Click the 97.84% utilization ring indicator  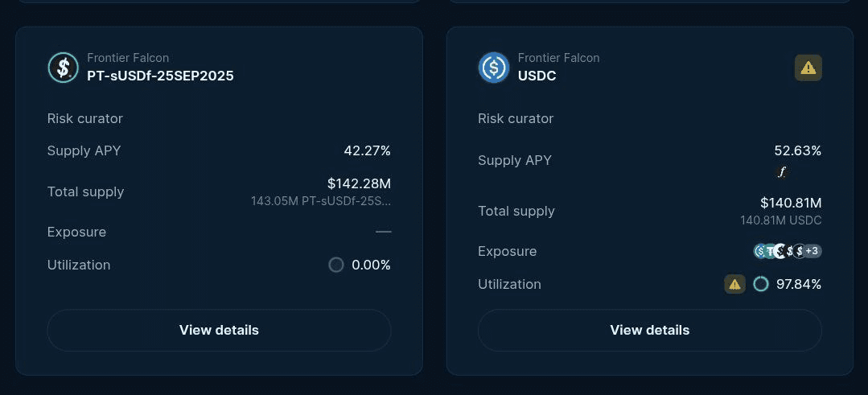coord(761,284)
